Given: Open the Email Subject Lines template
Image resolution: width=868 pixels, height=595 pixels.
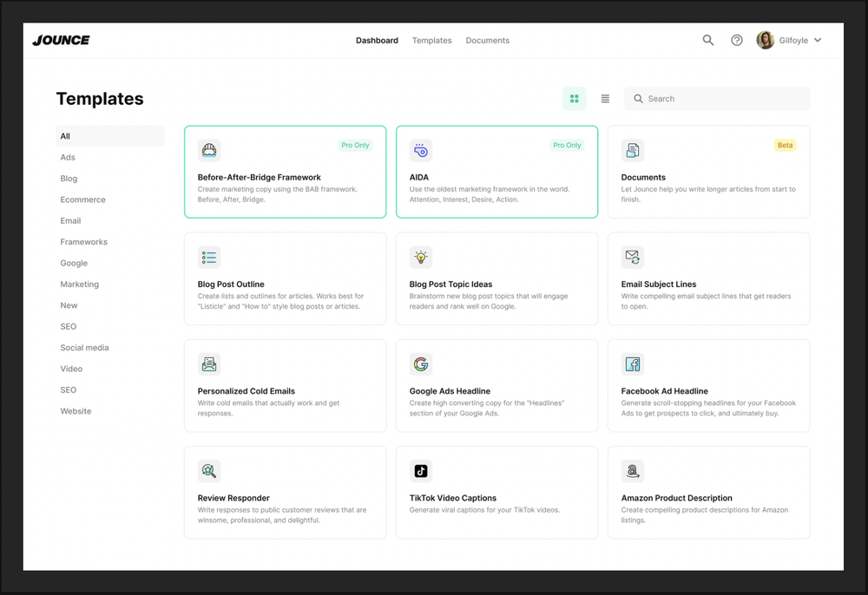Looking at the screenshot, I should click(708, 278).
